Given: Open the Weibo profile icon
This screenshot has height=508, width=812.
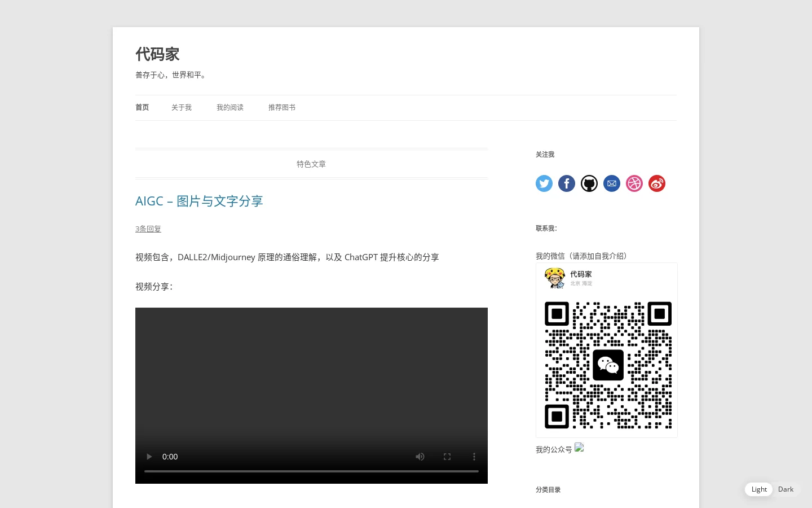Looking at the screenshot, I should pos(657,183).
